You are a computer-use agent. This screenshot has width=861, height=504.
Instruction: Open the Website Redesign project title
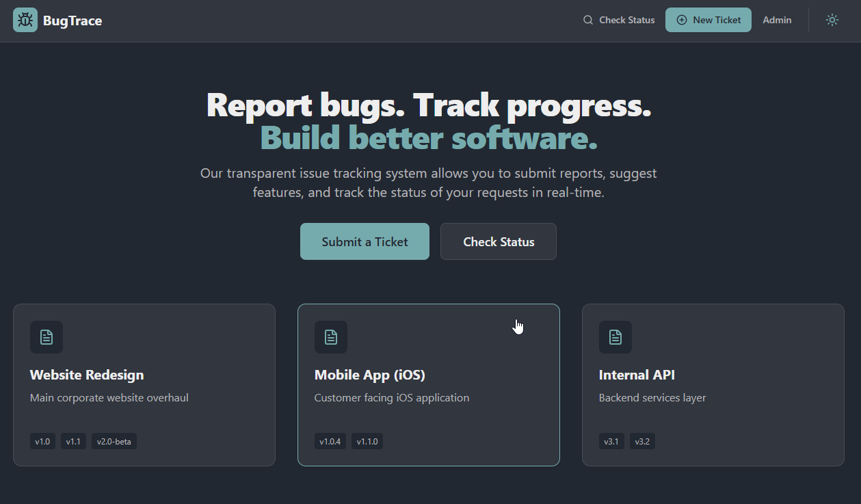(x=87, y=375)
